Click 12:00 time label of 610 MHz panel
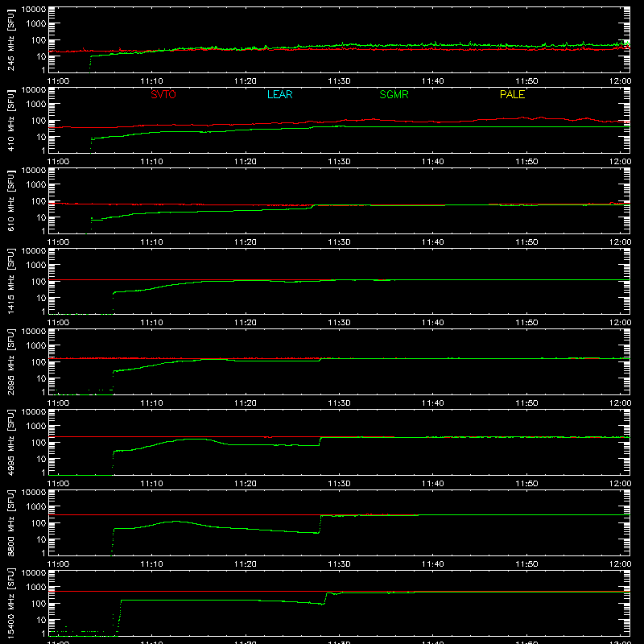Screen dimensions: 644x644 (x=620, y=242)
